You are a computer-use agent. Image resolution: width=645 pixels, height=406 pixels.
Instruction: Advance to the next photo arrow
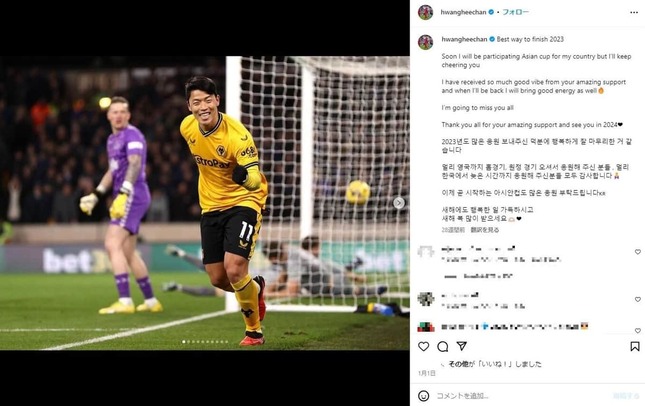[x=398, y=203]
